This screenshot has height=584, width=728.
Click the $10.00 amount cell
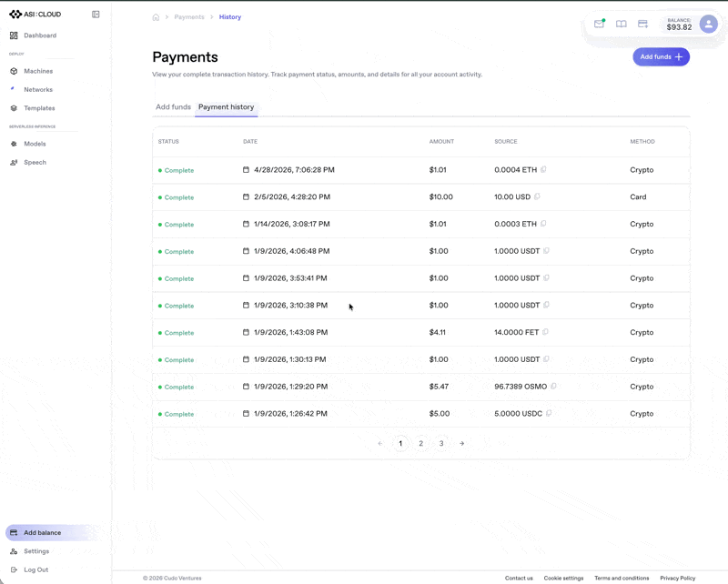[441, 196]
